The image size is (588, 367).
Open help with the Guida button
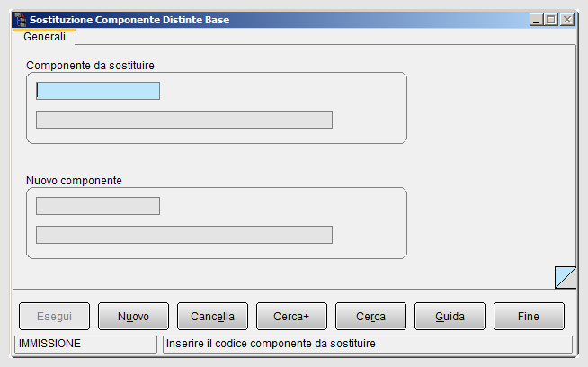coord(450,317)
